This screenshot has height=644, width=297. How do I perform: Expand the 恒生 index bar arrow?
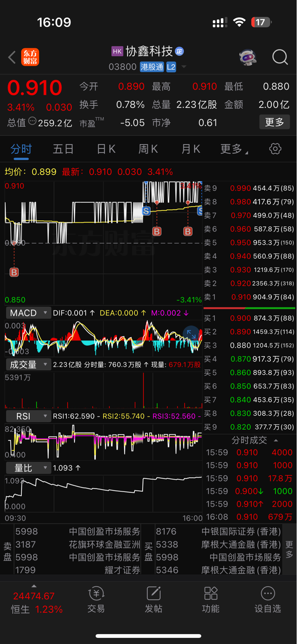click(34, 586)
